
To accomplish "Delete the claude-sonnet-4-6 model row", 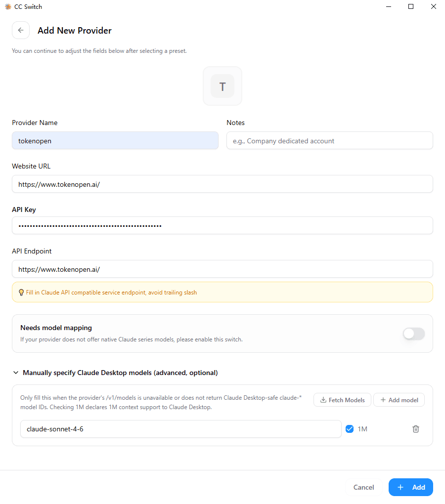I will pos(415,429).
